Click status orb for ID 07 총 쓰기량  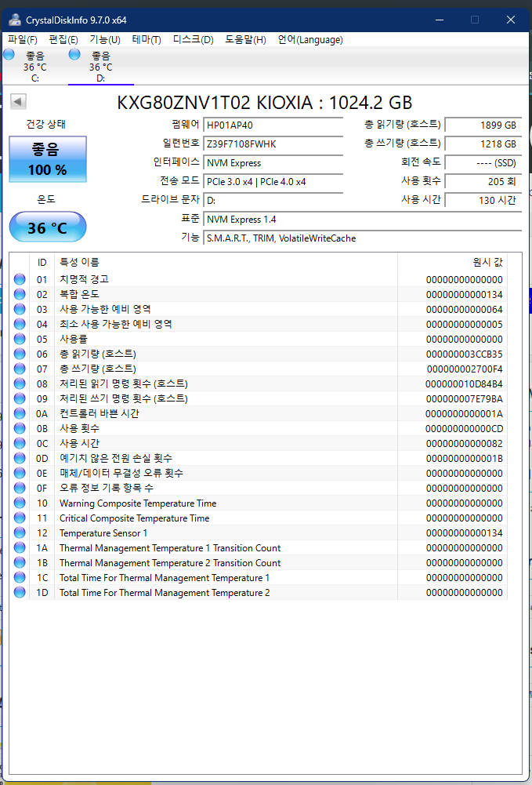click(x=20, y=369)
